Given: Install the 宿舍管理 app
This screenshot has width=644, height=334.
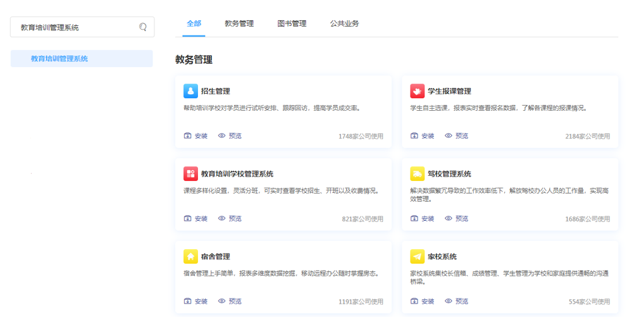Looking at the screenshot, I should click(x=195, y=302).
